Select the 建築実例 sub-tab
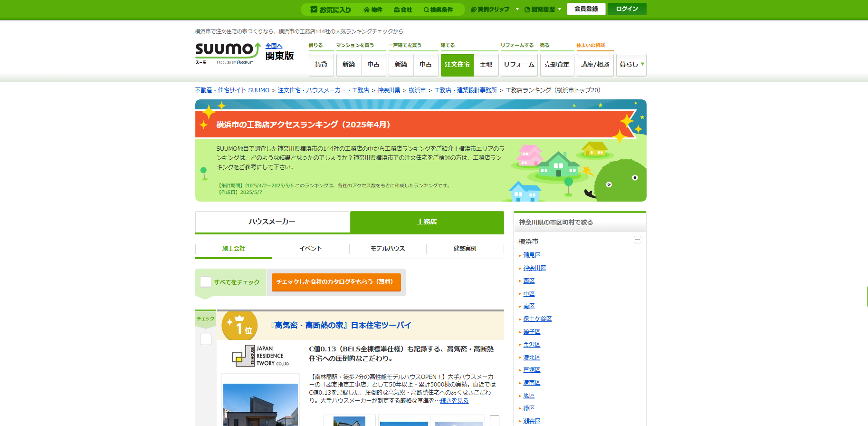Viewport: 868px width, 426px height. (x=465, y=249)
